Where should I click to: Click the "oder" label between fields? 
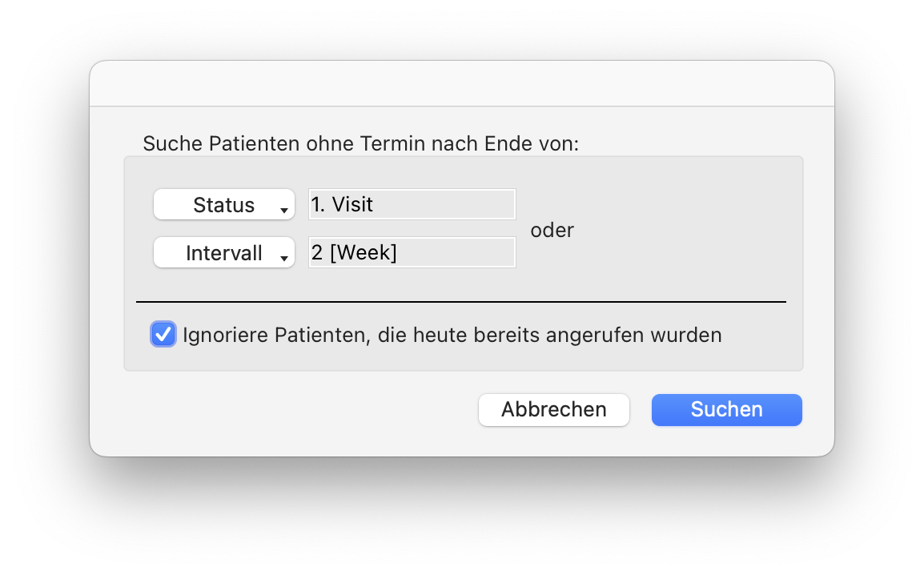pos(552,231)
